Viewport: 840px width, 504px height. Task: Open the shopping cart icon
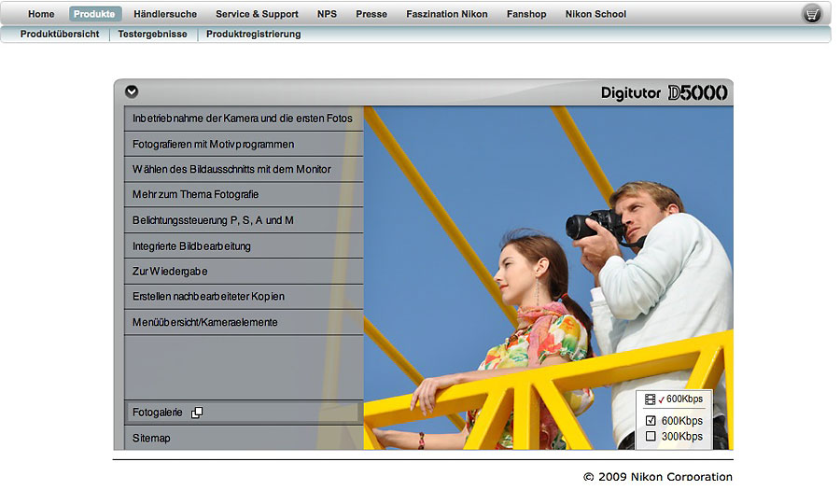coord(812,14)
